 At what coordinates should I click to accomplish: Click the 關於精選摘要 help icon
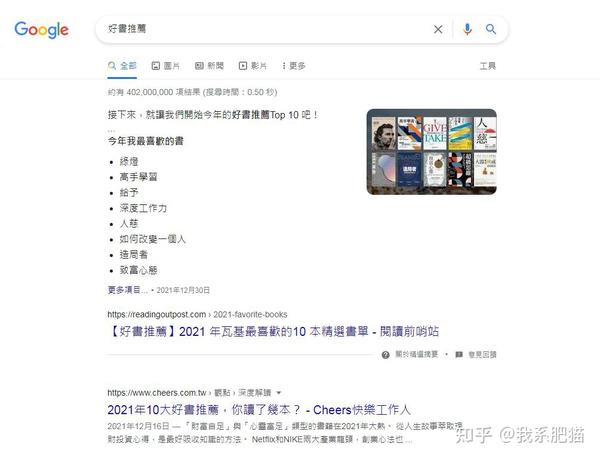(x=385, y=355)
